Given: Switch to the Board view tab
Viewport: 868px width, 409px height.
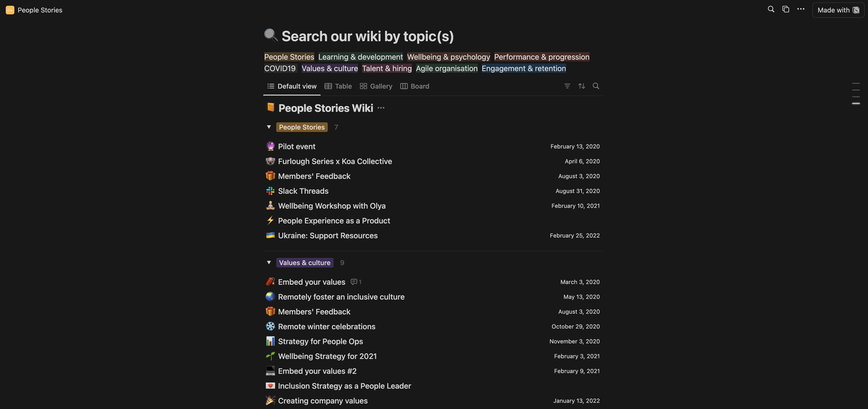Looking at the screenshot, I should [415, 86].
